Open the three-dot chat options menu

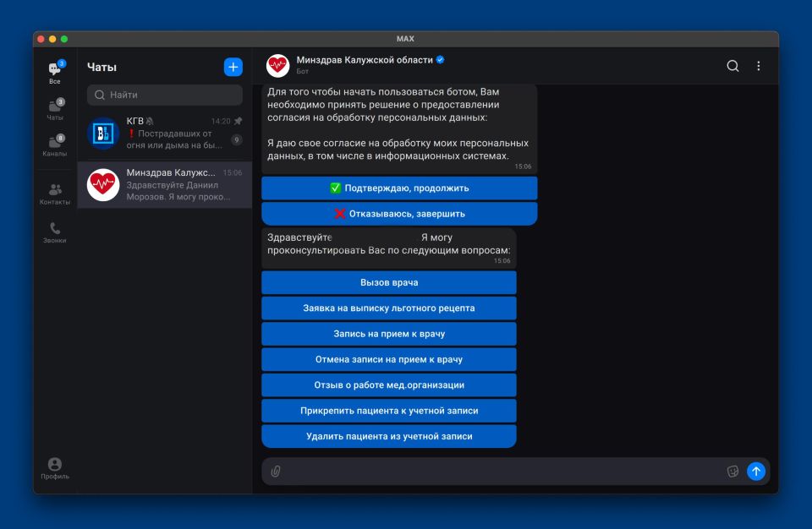coord(758,66)
